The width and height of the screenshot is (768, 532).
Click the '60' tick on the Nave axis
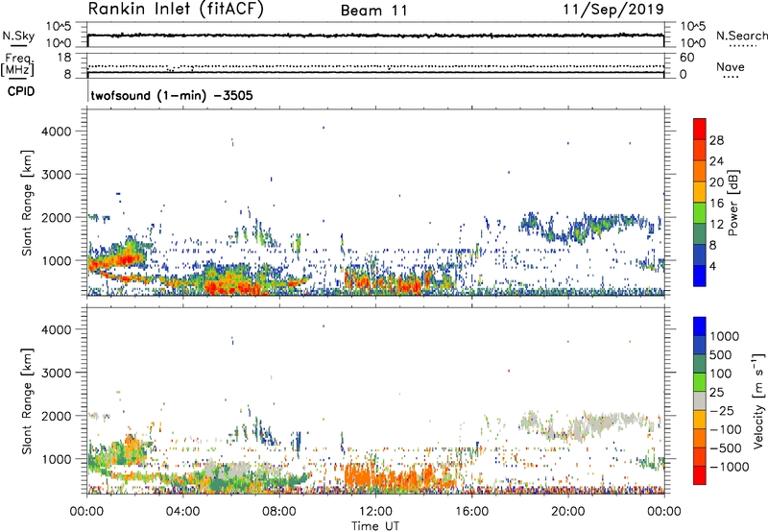(686, 58)
